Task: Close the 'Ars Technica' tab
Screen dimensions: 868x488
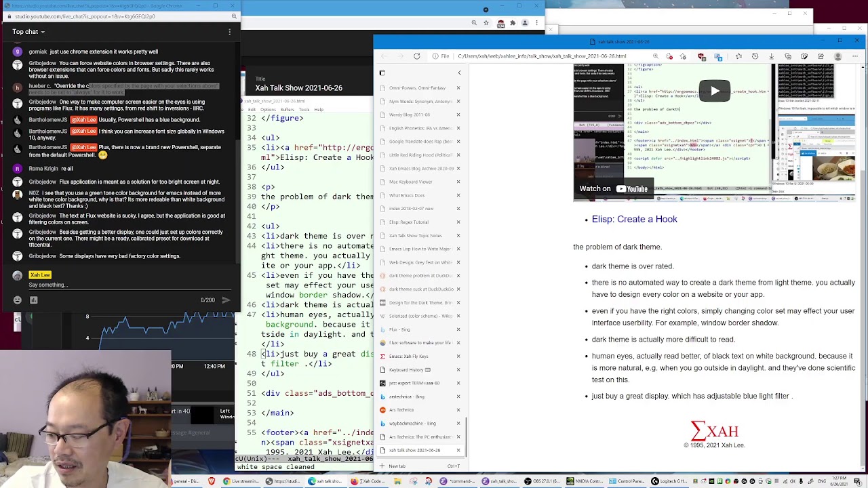Action: click(458, 409)
